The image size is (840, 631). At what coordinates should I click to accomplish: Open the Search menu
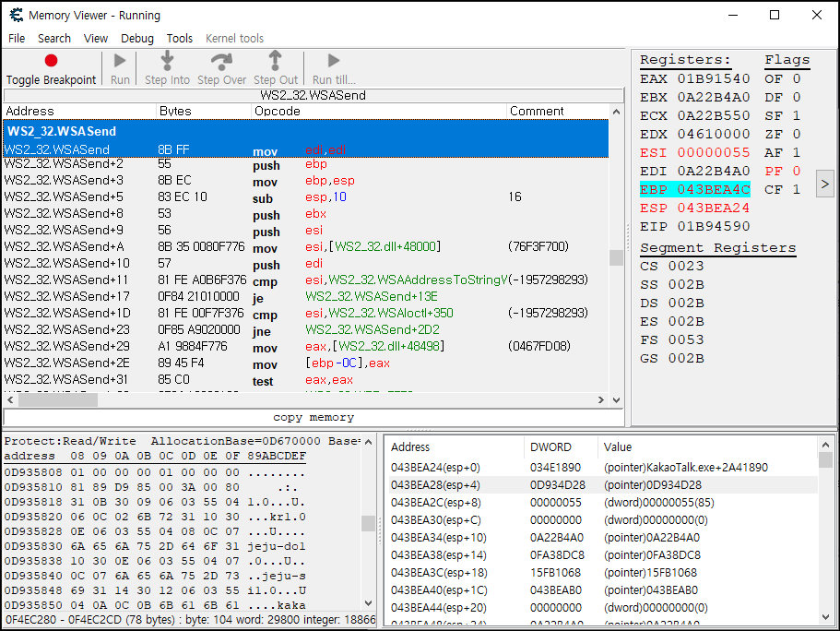point(54,39)
